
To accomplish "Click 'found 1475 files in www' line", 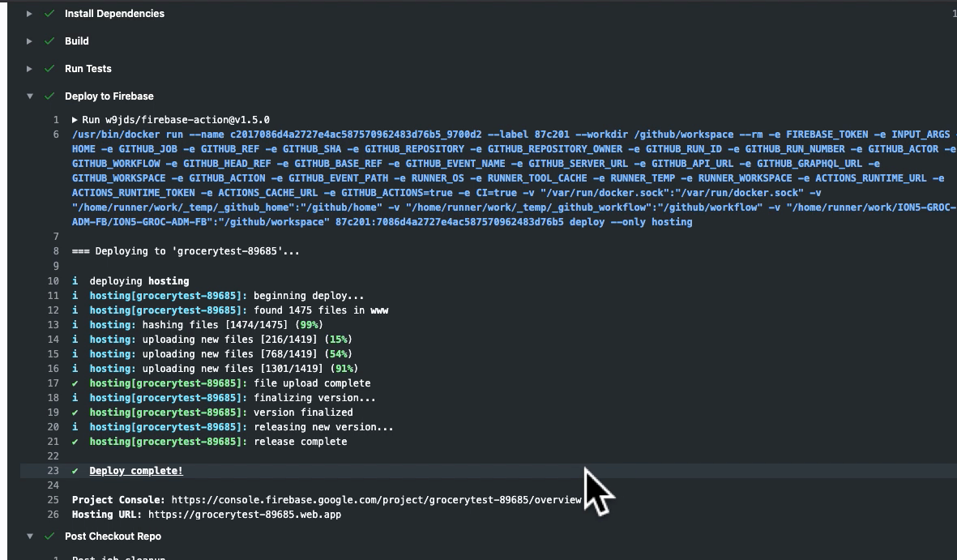I will [x=321, y=310].
